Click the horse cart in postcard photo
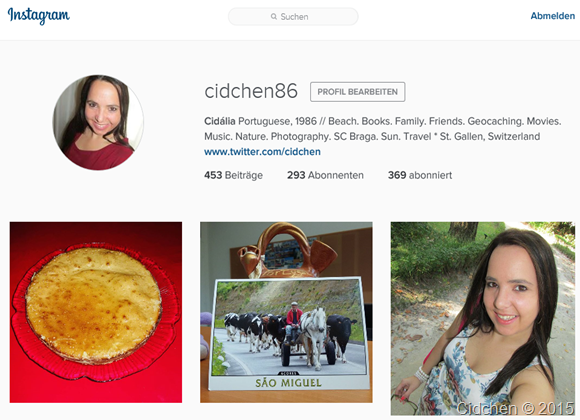Image resolution: width=580 pixels, height=420 pixels. 309,339
